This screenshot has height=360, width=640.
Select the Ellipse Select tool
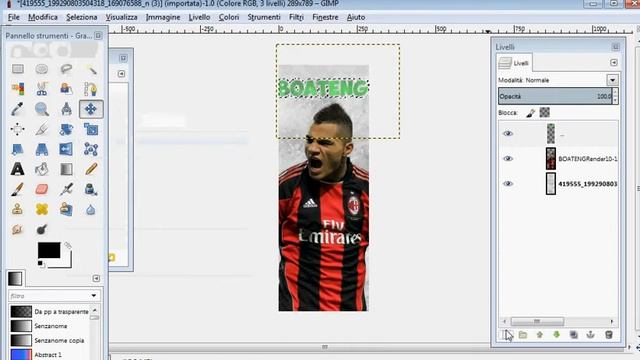[42, 69]
